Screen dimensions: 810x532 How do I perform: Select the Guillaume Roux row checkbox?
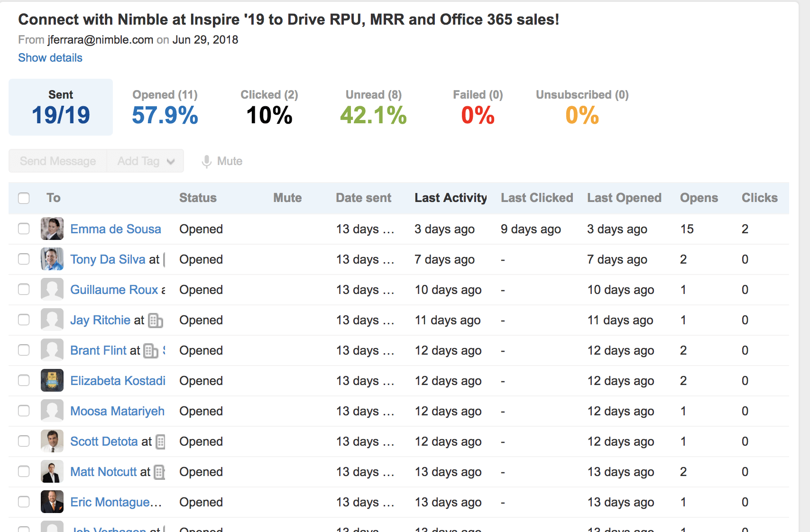click(x=24, y=290)
